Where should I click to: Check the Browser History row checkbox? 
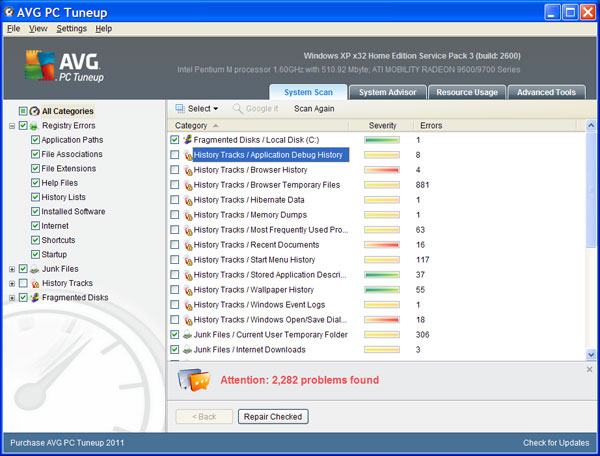174,169
